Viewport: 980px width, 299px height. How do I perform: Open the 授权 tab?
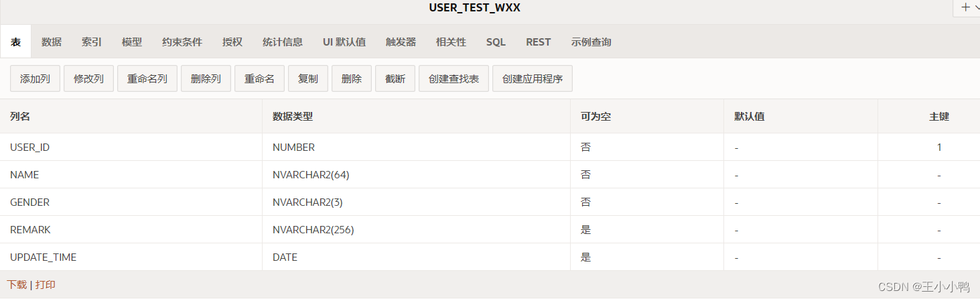tap(232, 42)
